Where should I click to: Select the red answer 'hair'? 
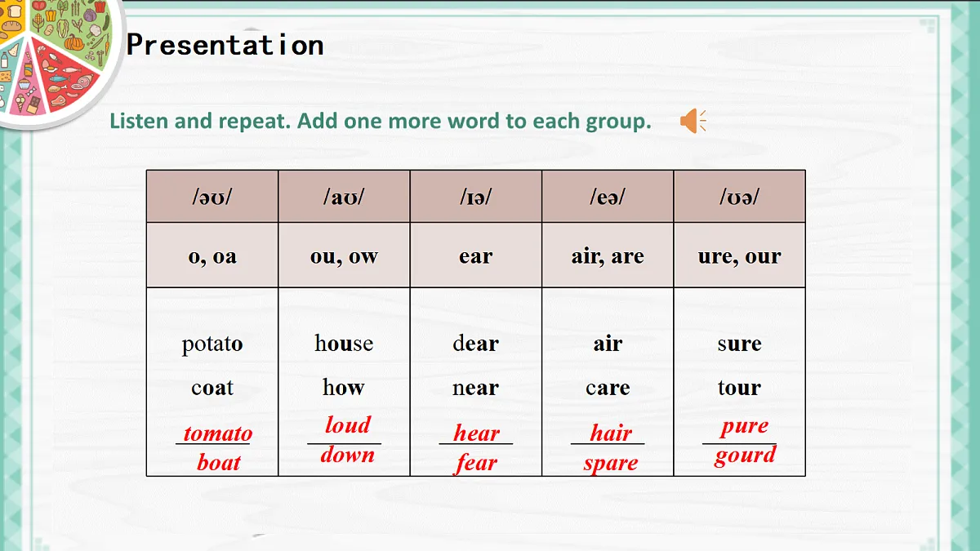[611, 433]
